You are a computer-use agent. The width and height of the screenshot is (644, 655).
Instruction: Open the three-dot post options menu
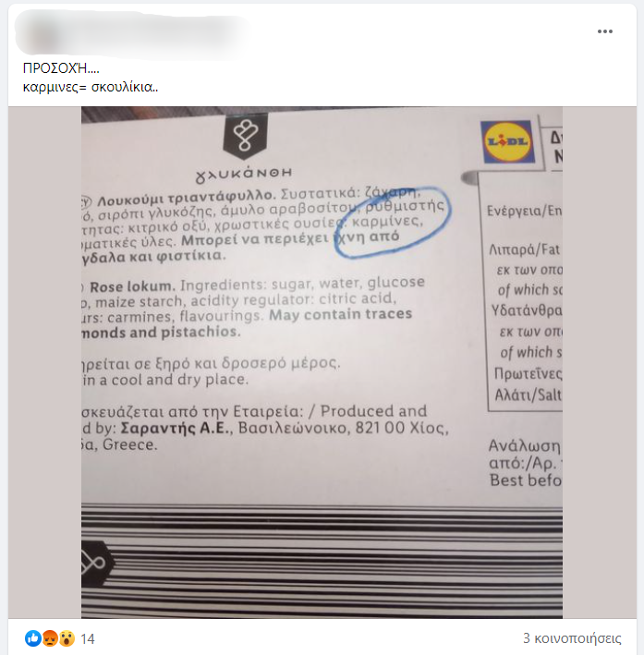[604, 31]
